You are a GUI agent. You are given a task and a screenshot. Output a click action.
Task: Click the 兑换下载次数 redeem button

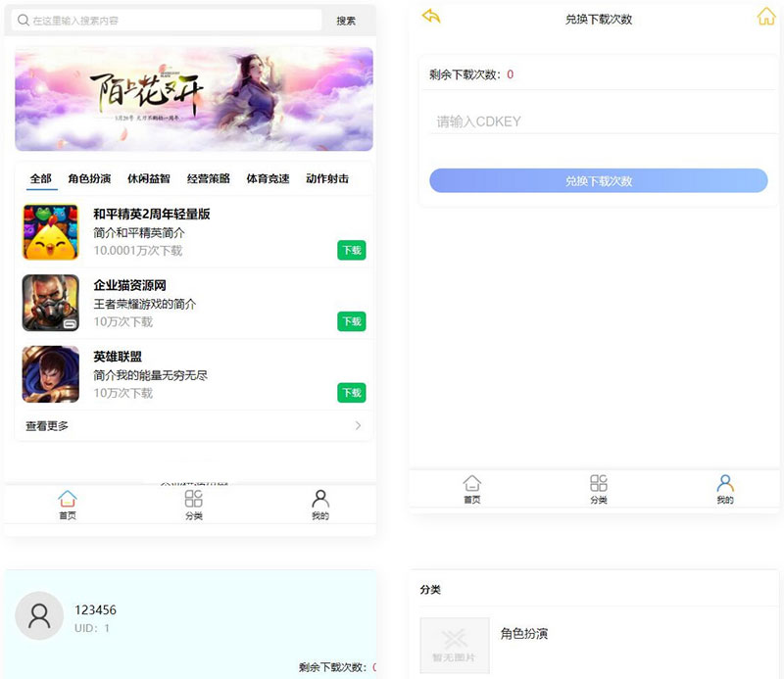[598, 181]
